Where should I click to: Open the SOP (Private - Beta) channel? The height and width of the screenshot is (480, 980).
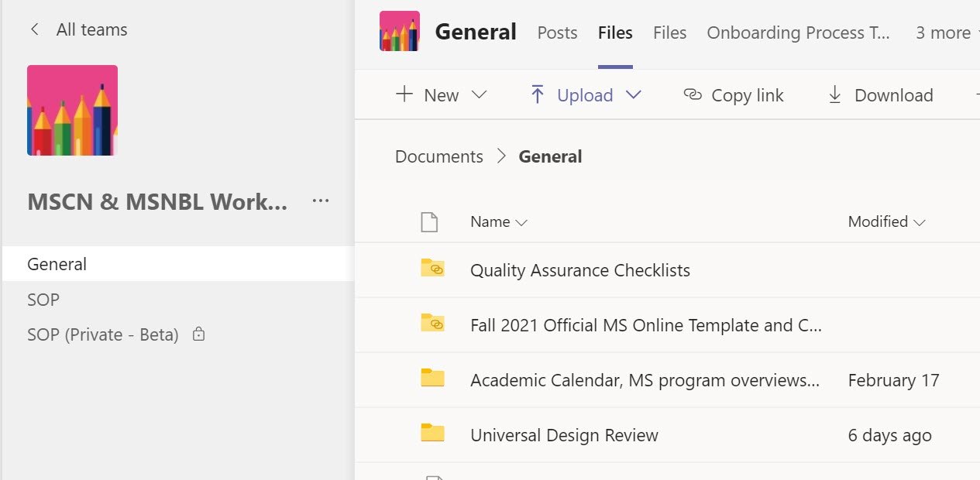(x=103, y=334)
